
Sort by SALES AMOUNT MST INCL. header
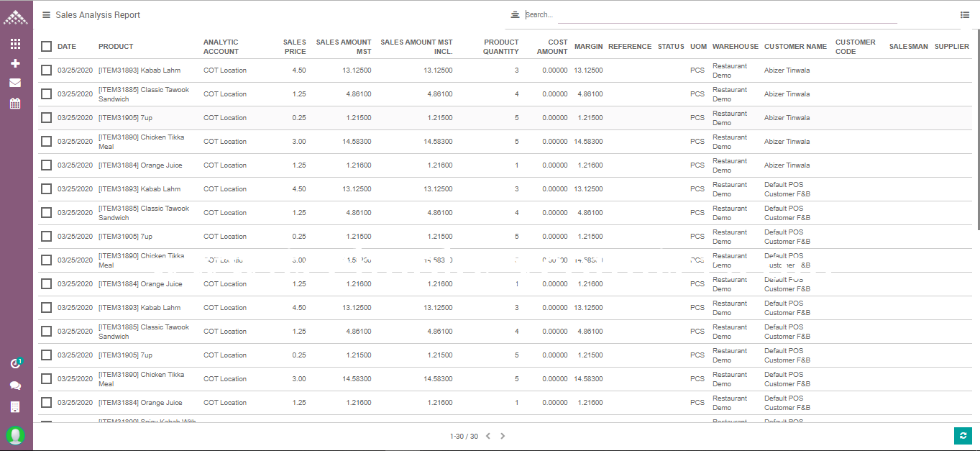coord(416,47)
